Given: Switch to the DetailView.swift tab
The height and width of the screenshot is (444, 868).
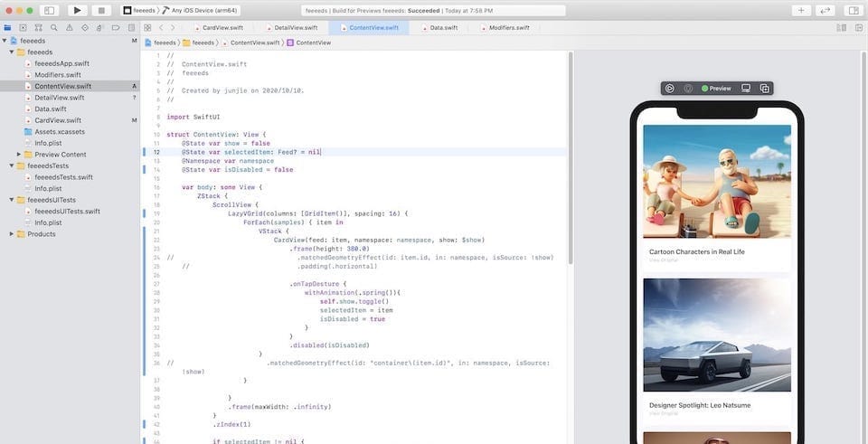Looking at the screenshot, I should 296,28.
